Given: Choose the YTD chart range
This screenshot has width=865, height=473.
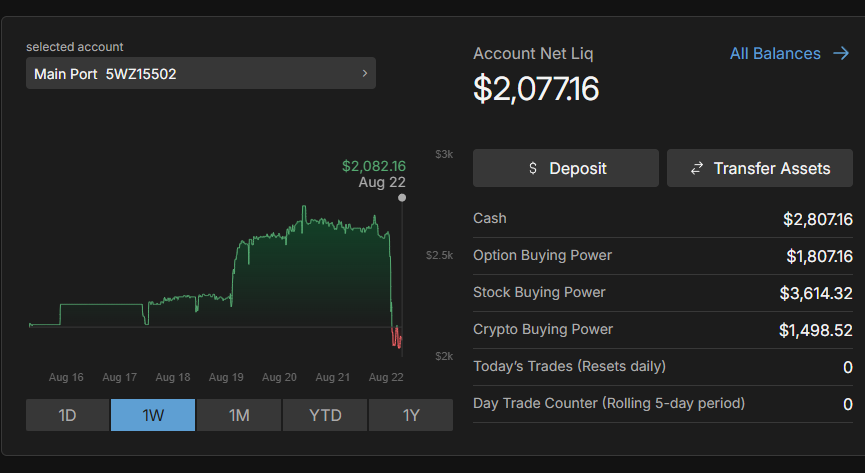Looking at the screenshot, I should pyautogui.click(x=325, y=415).
